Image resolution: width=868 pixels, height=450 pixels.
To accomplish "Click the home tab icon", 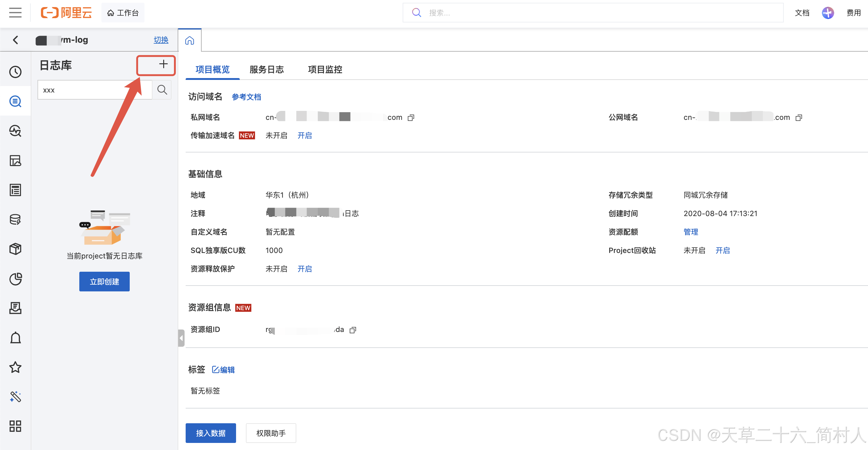I will click(x=190, y=41).
